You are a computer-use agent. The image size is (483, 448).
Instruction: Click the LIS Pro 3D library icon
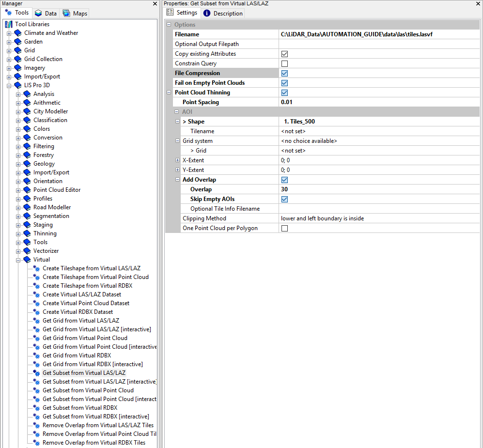pos(18,85)
